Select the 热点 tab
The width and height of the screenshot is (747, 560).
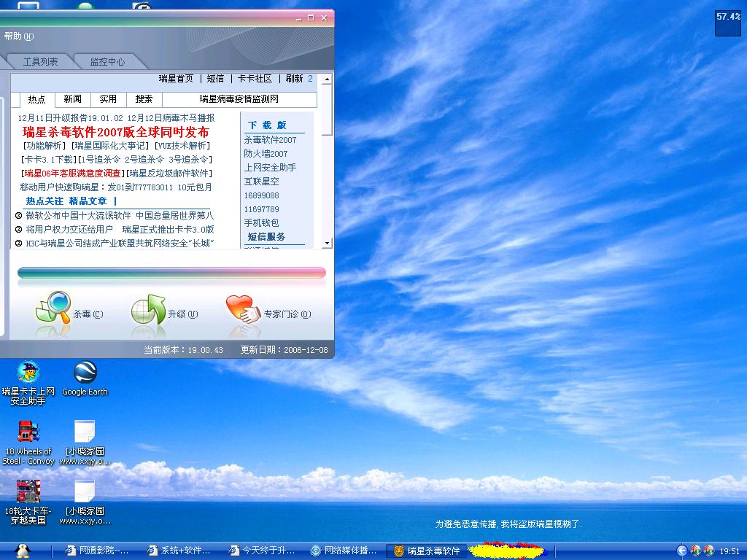pyautogui.click(x=36, y=99)
